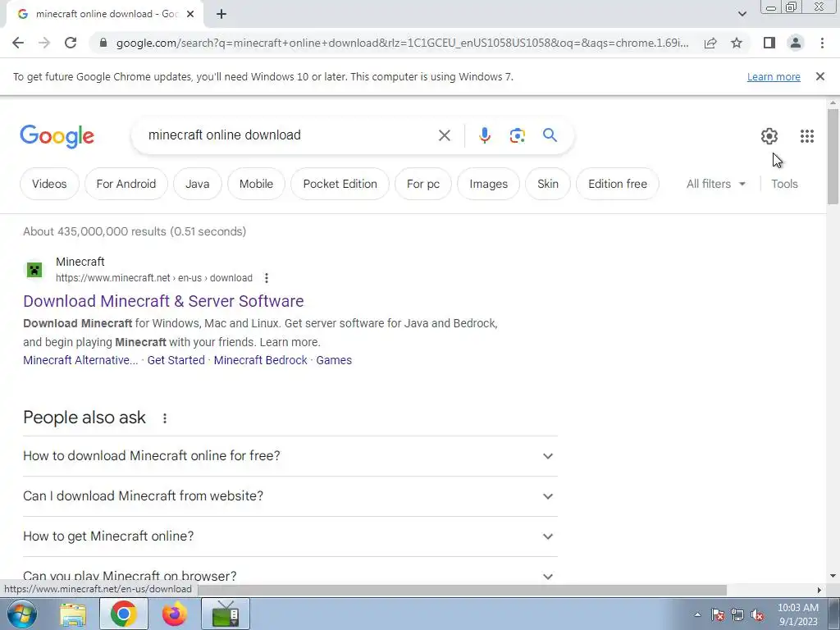Share this page from the address bar
The height and width of the screenshot is (630, 840).
point(710,43)
